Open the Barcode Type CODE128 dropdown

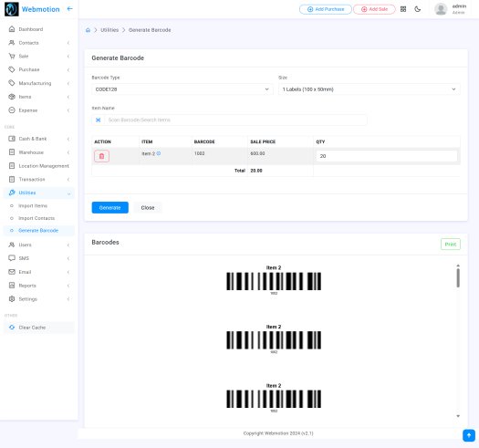point(182,89)
